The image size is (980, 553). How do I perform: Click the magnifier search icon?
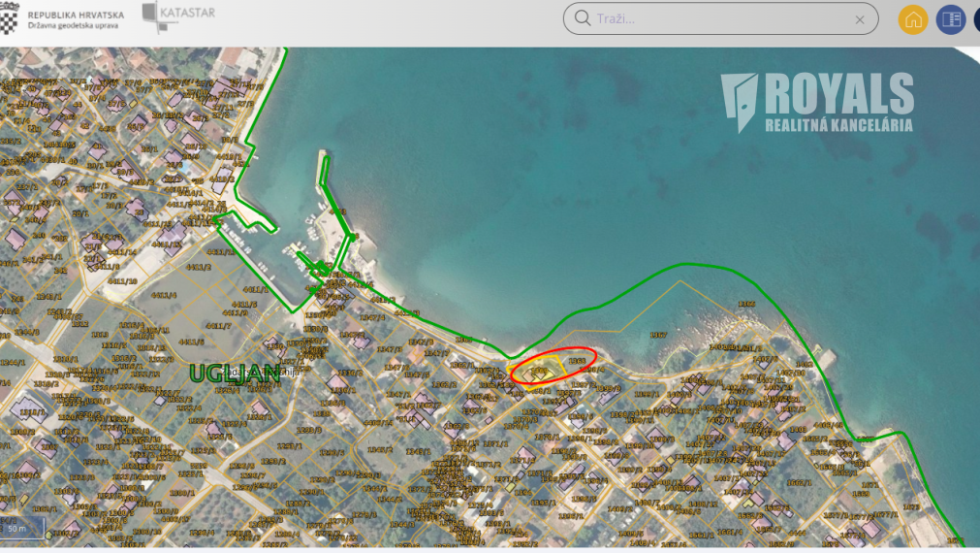click(x=583, y=18)
